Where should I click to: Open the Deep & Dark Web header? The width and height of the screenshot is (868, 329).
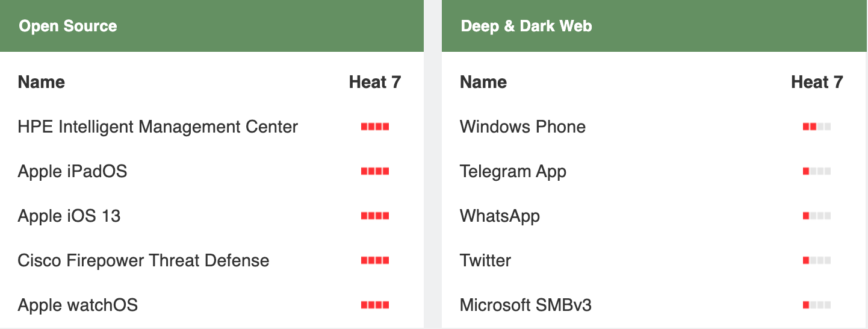pyautogui.click(x=655, y=26)
